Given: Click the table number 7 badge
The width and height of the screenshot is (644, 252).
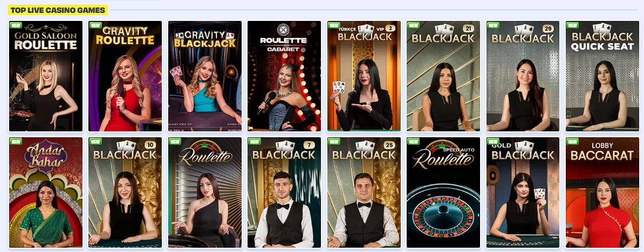Looking at the screenshot, I should coord(310,145).
